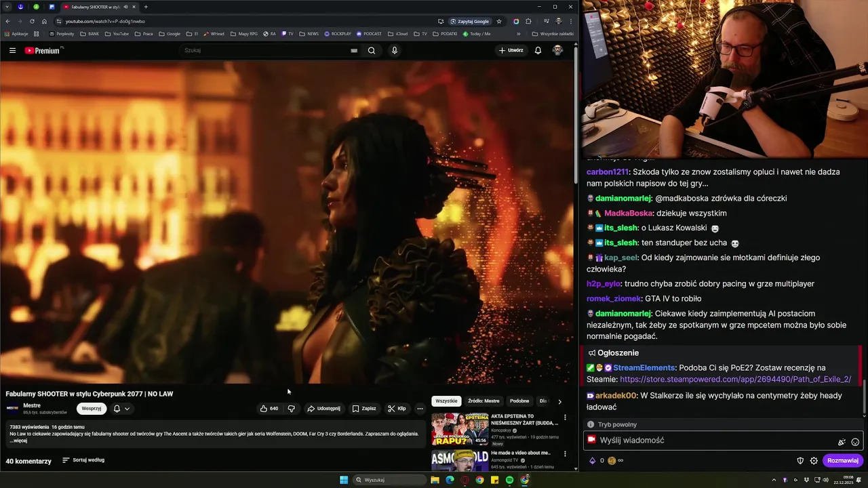Image resolution: width=868 pixels, height=488 pixels.
Task: Click the Twitch chat scrollbar
Action: click(864, 396)
